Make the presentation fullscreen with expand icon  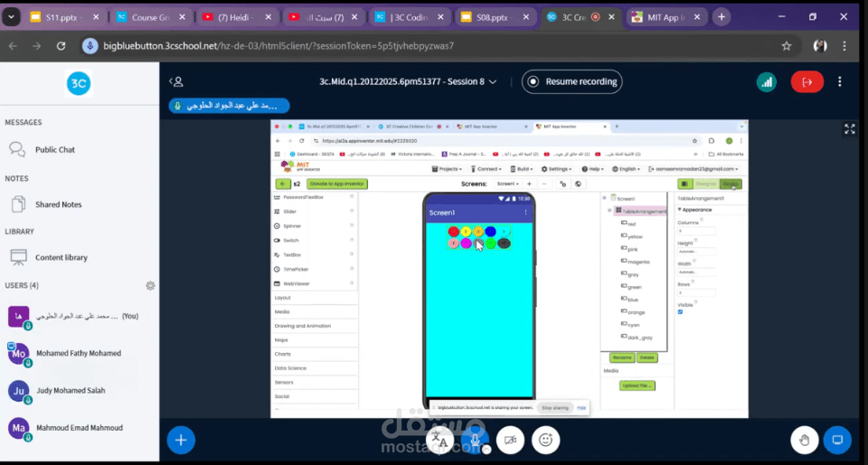coord(850,129)
